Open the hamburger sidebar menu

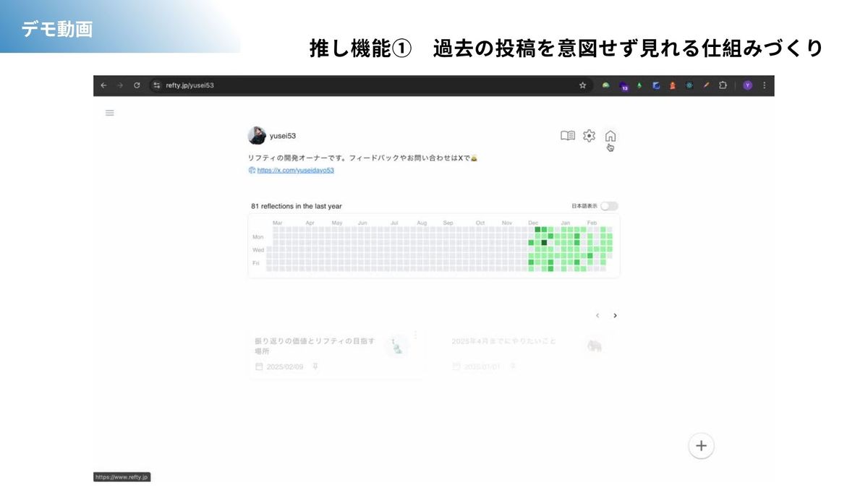coord(110,113)
